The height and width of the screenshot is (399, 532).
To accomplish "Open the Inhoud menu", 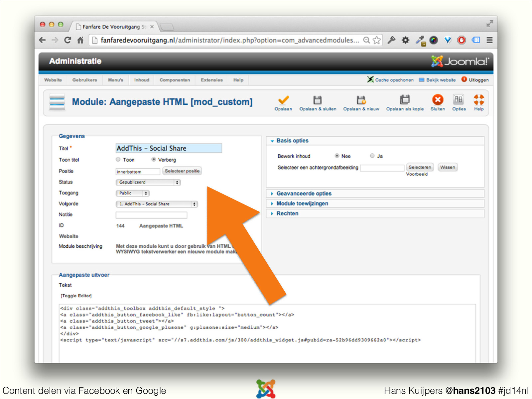I will coord(142,80).
